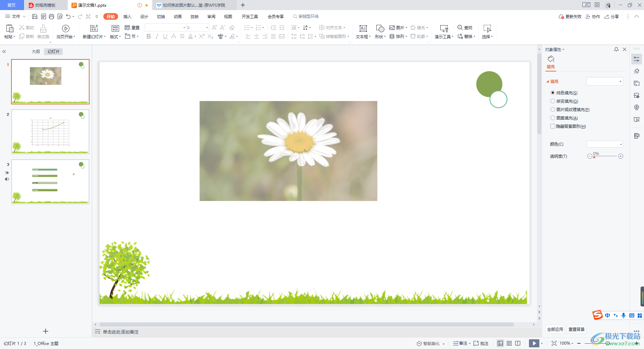Click the notes field to add notes
The height and width of the screenshot is (349, 644).
click(x=121, y=332)
